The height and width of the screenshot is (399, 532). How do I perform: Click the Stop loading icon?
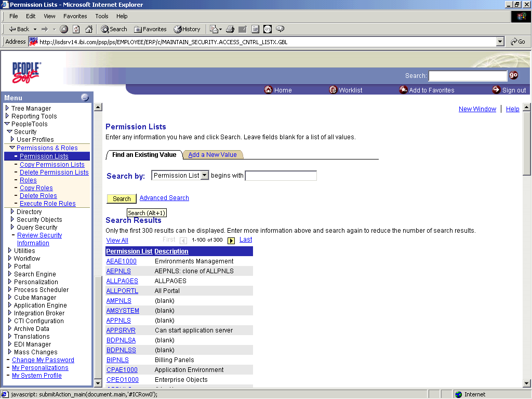(x=64, y=29)
